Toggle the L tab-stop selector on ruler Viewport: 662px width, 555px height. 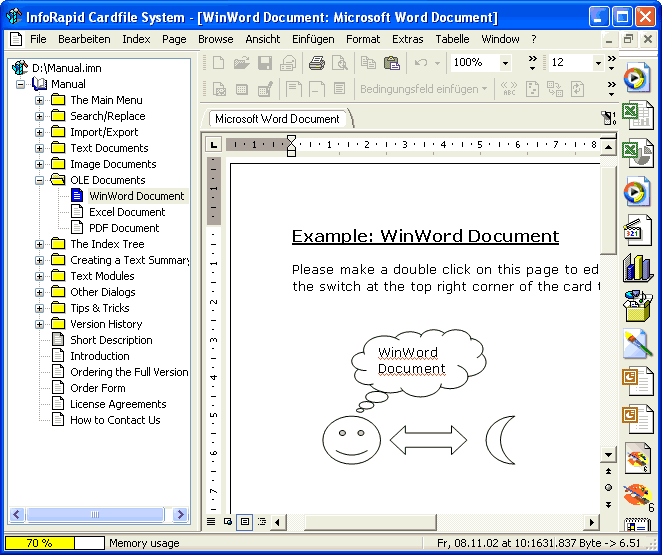coord(214,145)
